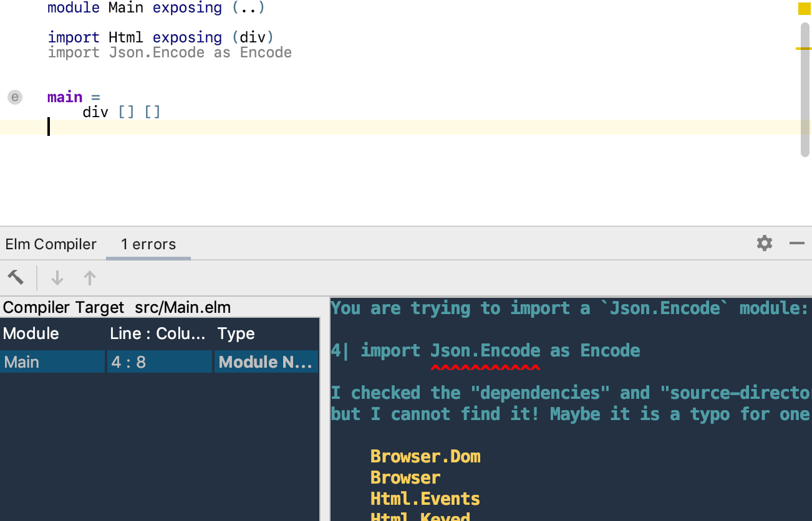Recompile the project with the hammer icon

pyautogui.click(x=16, y=277)
